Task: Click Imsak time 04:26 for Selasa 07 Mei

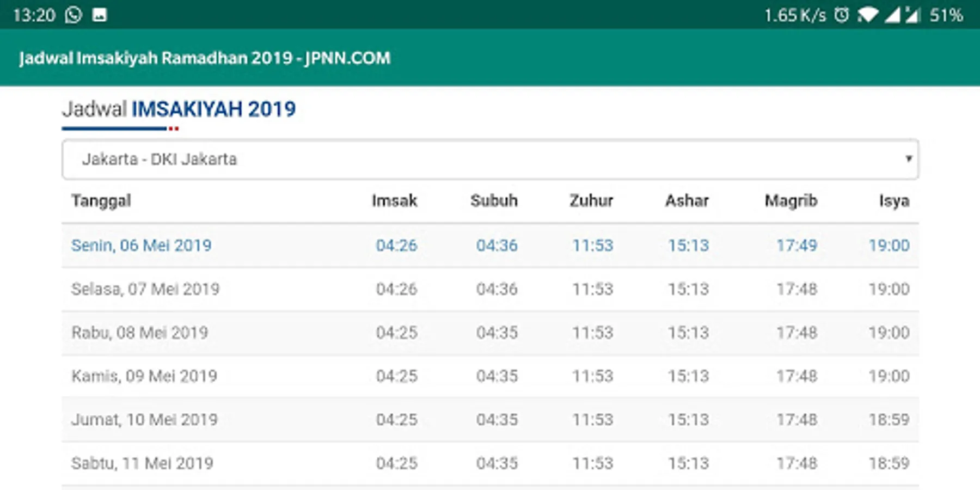Action: pos(396,289)
